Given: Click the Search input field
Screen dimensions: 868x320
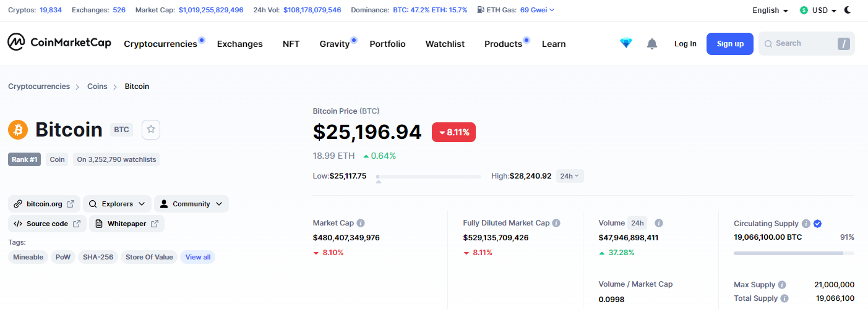Looking at the screenshot, I should tap(807, 44).
